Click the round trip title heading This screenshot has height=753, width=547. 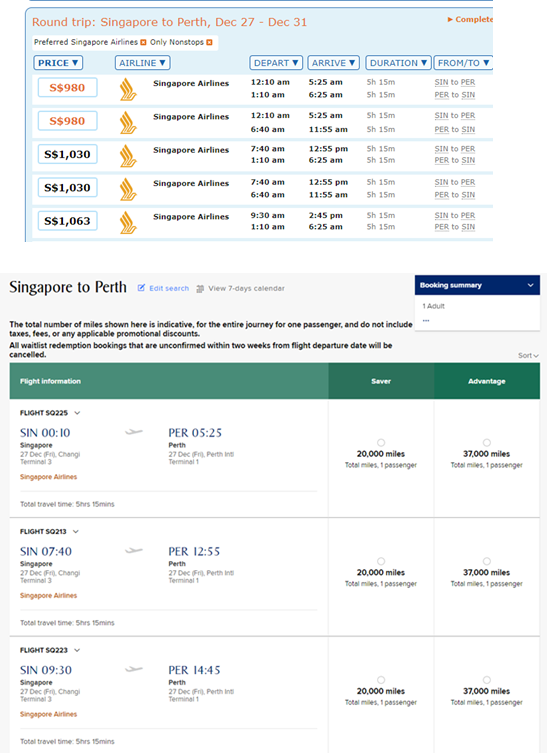coord(169,22)
